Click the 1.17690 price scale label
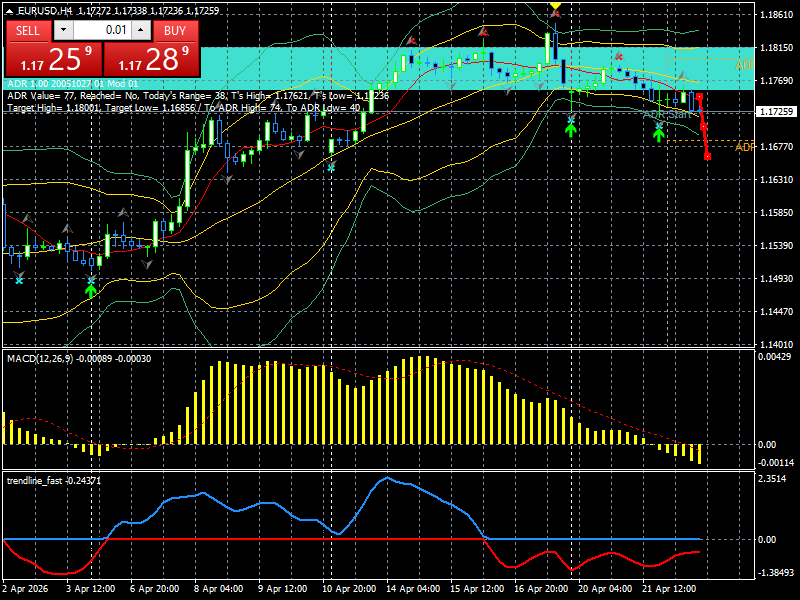Viewport: 800px width, 600px height. [777, 81]
